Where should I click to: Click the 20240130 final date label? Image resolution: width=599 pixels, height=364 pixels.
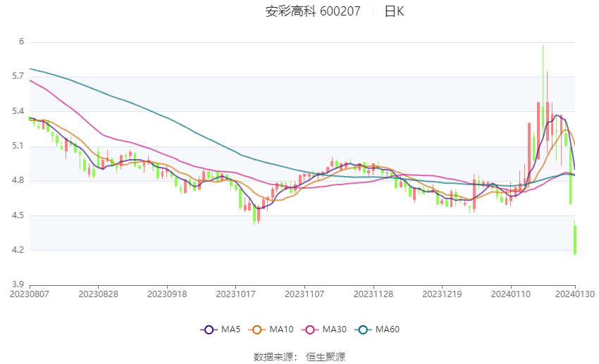575,294
